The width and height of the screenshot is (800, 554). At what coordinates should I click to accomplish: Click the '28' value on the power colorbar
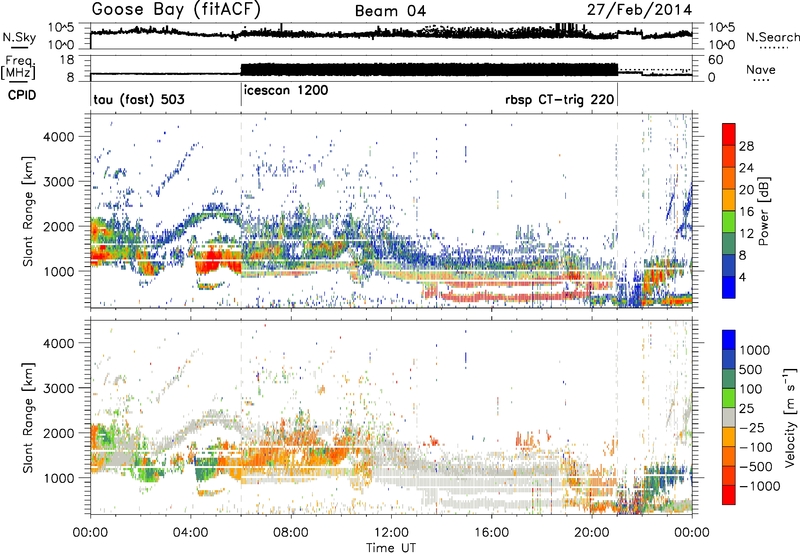[746, 146]
